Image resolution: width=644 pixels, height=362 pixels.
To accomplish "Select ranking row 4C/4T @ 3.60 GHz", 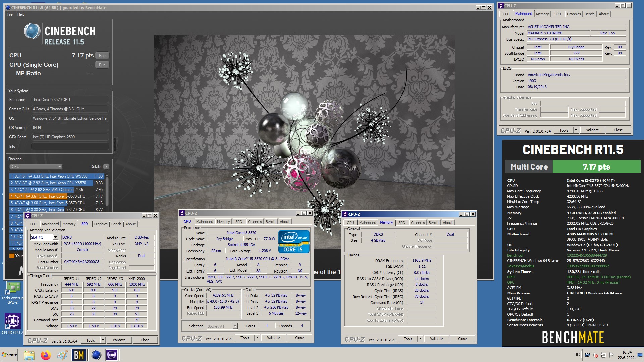I will (57, 203).
